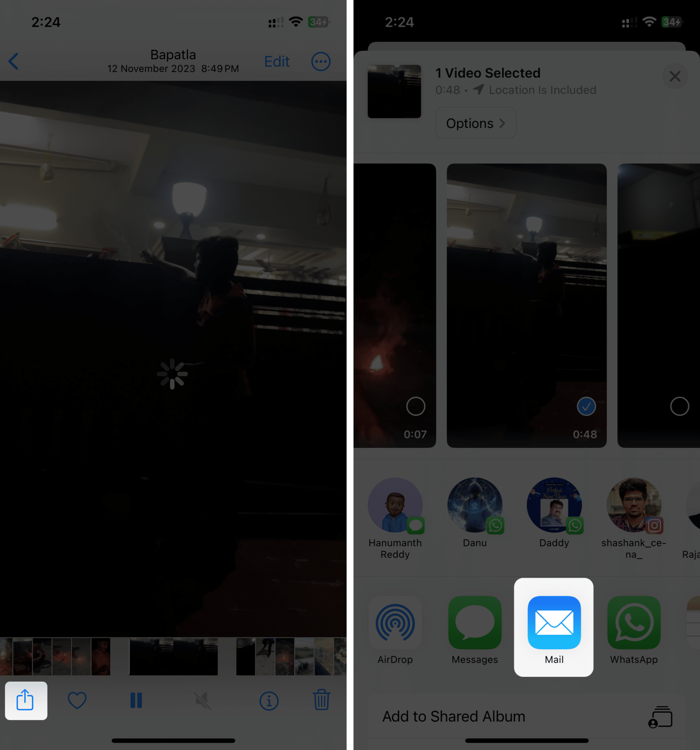
Task: Expand Options menu for sharing settings
Action: (475, 123)
